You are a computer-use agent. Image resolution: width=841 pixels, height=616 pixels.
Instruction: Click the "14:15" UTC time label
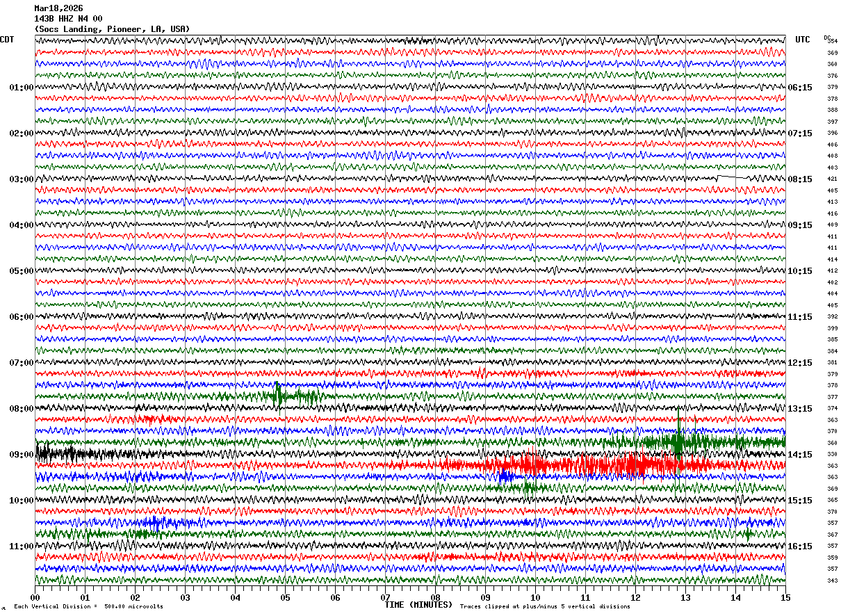(x=800, y=455)
